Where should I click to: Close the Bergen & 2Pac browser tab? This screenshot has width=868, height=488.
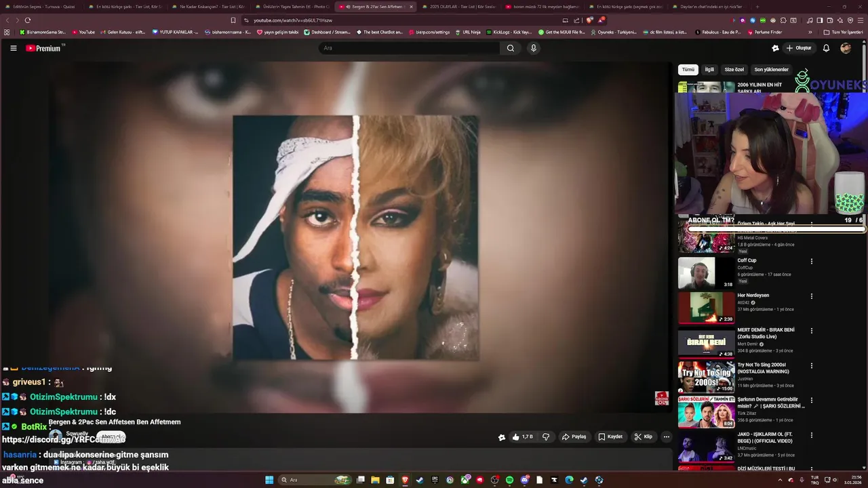click(x=411, y=7)
